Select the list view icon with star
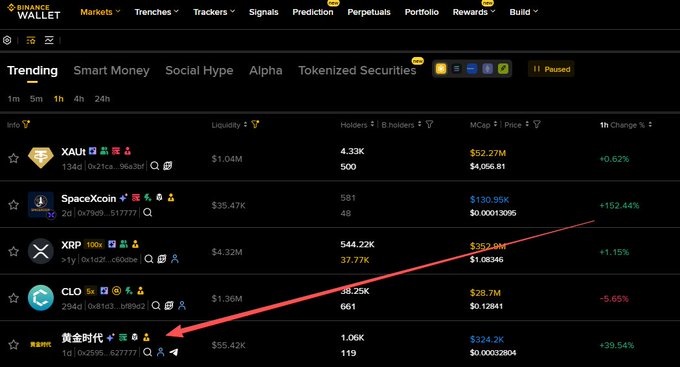 tap(31, 40)
